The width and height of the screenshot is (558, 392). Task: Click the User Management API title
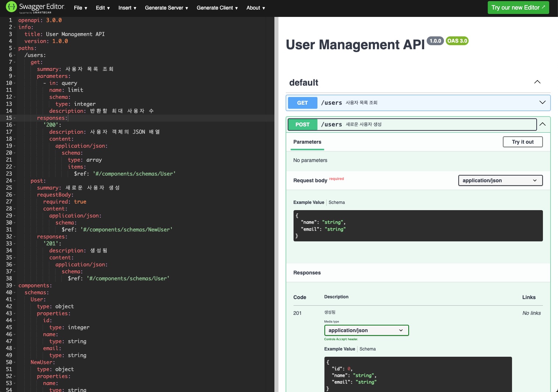355,44
